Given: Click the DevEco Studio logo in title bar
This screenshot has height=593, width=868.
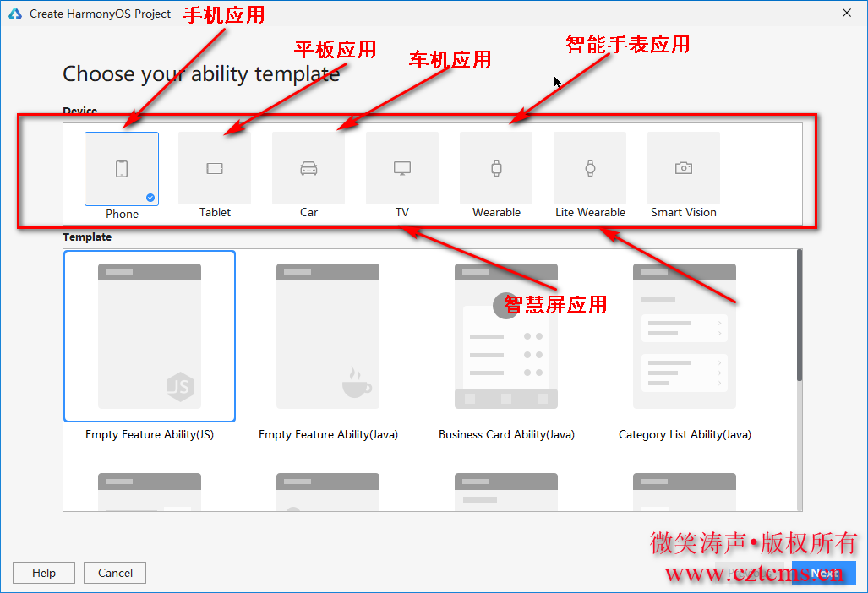Looking at the screenshot, I should [15, 14].
